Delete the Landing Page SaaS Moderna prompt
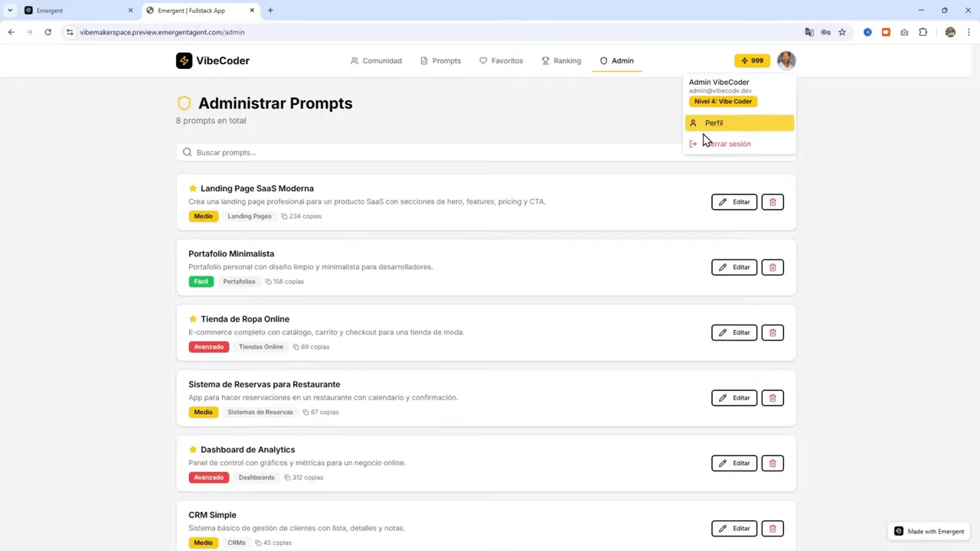The height and width of the screenshot is (551, 980). coord(773,202)
